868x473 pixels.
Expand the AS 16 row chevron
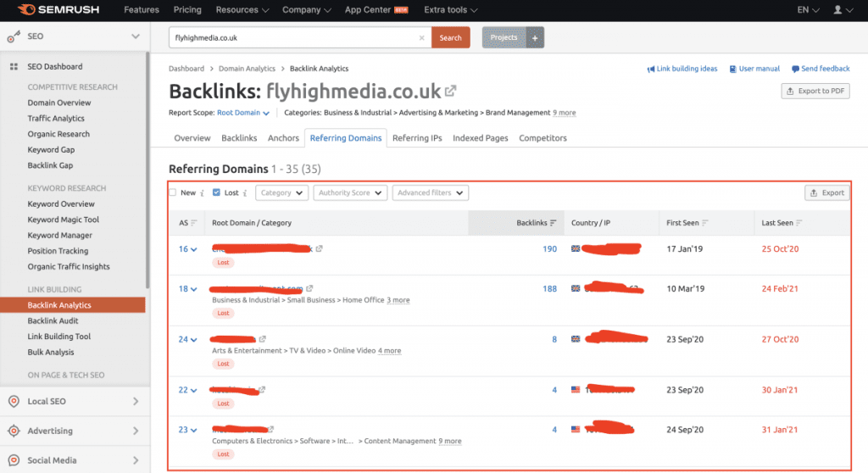pos(194,250)
